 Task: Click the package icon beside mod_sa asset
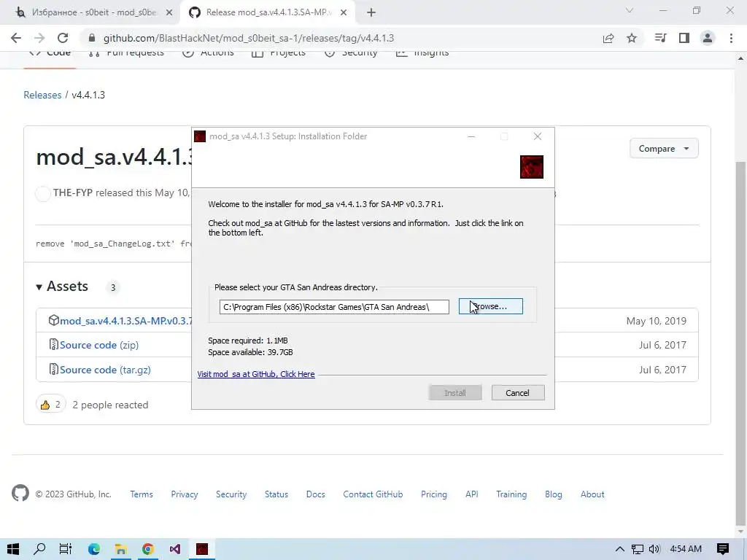(54, 320)
